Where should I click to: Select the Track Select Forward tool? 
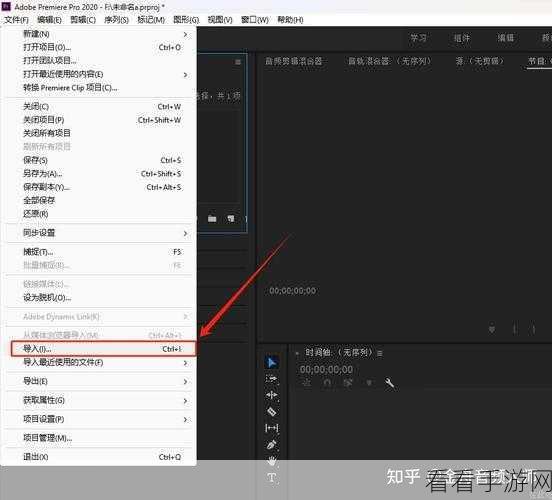pos(272,379)
